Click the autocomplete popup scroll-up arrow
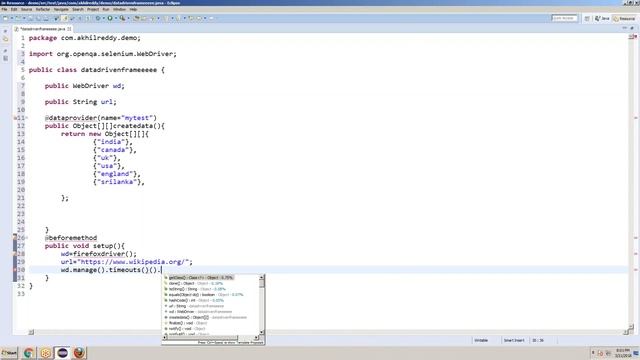The height and width of the screenshot is (360, 640). pos(262,278)
